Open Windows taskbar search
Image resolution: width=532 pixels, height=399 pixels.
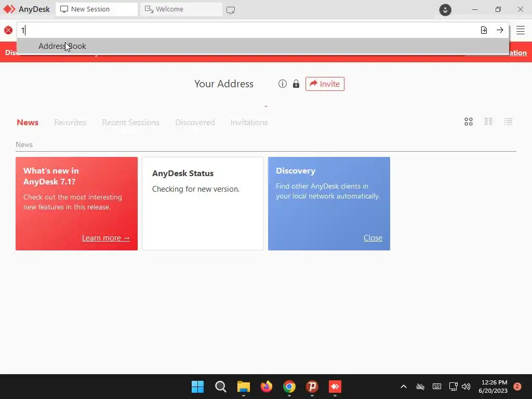tap(220, 387)
